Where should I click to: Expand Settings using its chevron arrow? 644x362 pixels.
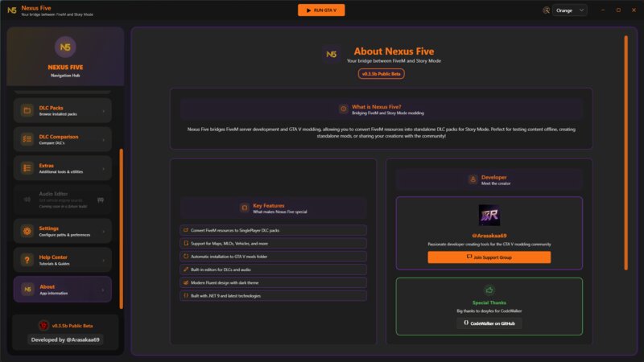(103, 231)
